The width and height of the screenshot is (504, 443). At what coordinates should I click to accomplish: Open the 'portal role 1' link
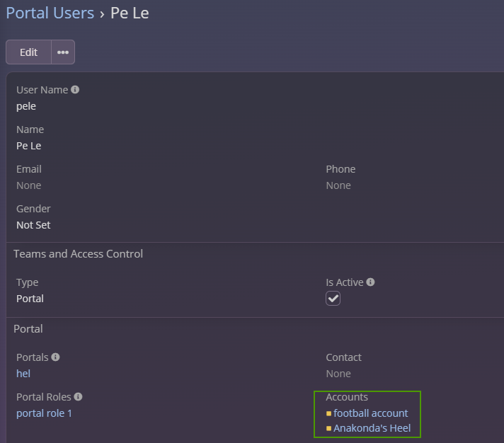click(x=44, y=413)
